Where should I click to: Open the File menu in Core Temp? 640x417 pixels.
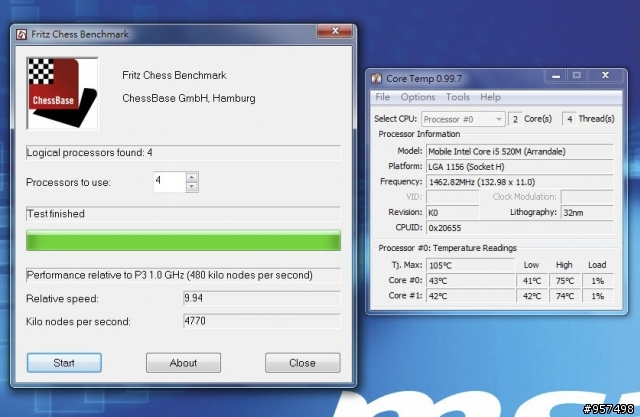[x=382, y=97]
